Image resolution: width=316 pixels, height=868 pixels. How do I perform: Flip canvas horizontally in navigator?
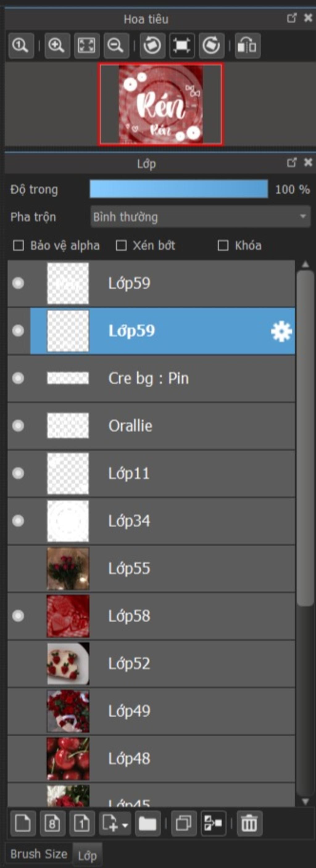pyautogui.click(x=247, y=46)
